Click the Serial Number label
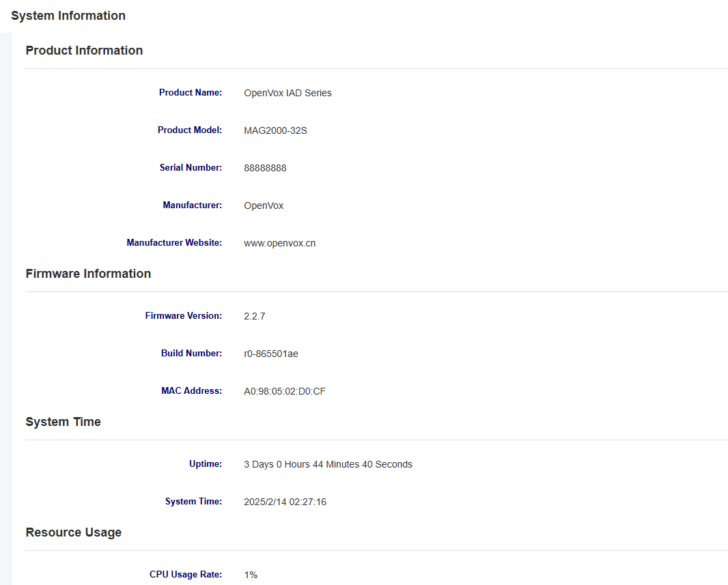728x585 pixels. [191, 167]
